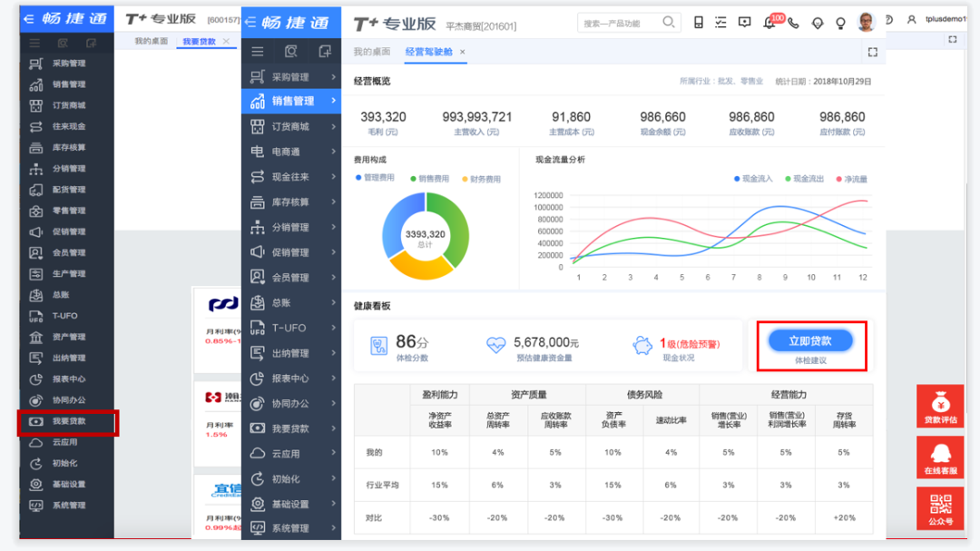The width and height of the screenshot is (980, 551).
Task: Open 零售管理 in back window sidebar
Action: tap(67, 211)
